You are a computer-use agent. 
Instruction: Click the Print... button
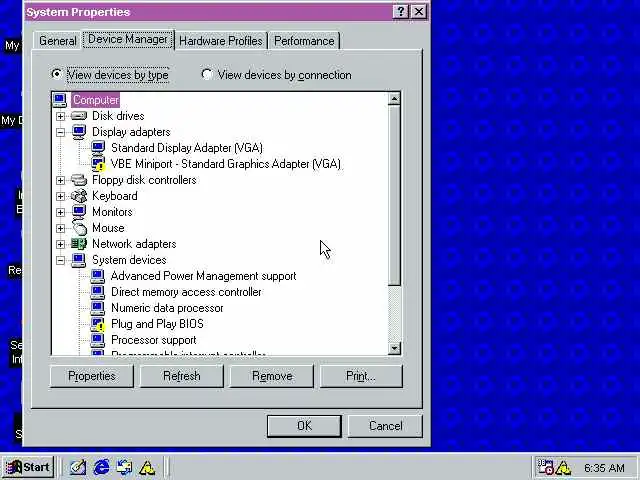[x=361, y=376]
